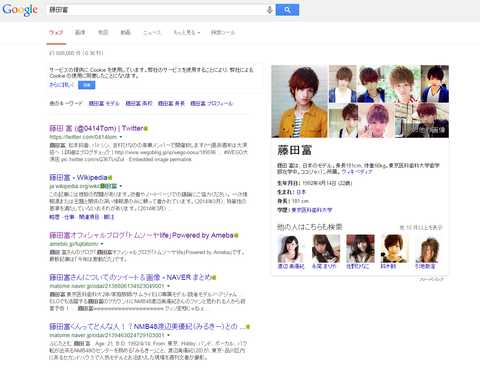Click green marker after NMB48 result title
The height and width of the screenshot is (368, 480).
[248, 327]
